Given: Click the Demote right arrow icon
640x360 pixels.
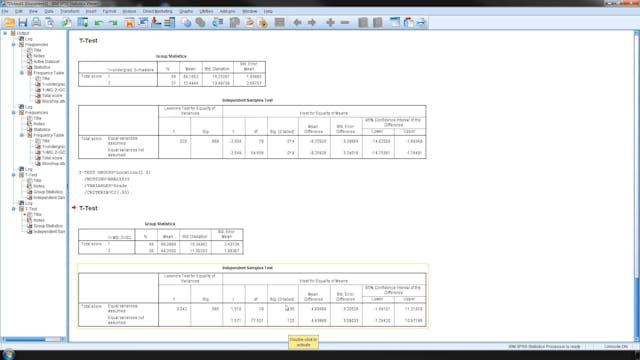Looking at the screenshot, I should click(312, 22).
